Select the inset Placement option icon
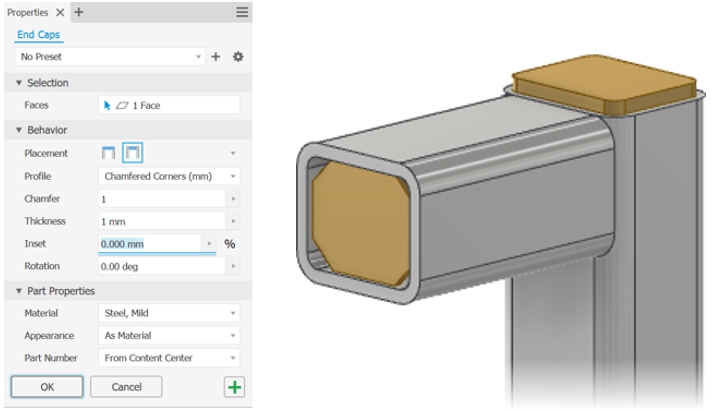Screen dimensions: 714x411 pyautogui.click(x=133, y=152)
